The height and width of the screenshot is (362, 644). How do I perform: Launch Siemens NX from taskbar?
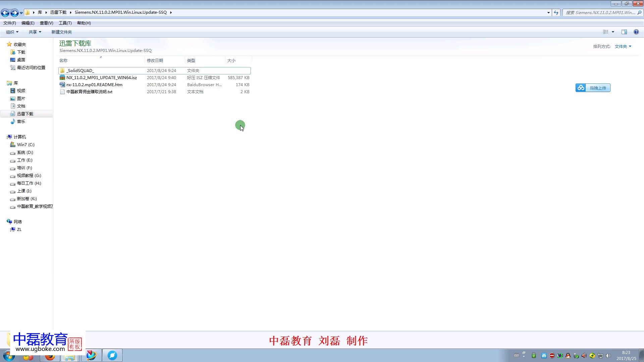(x=91, y=355)
